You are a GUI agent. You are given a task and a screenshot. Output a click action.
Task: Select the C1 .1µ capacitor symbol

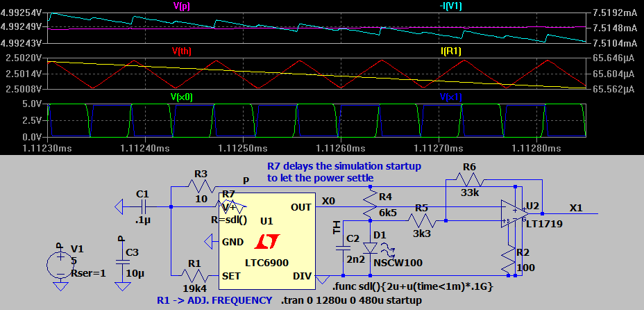pyautogui.click(x=144, y=206)
